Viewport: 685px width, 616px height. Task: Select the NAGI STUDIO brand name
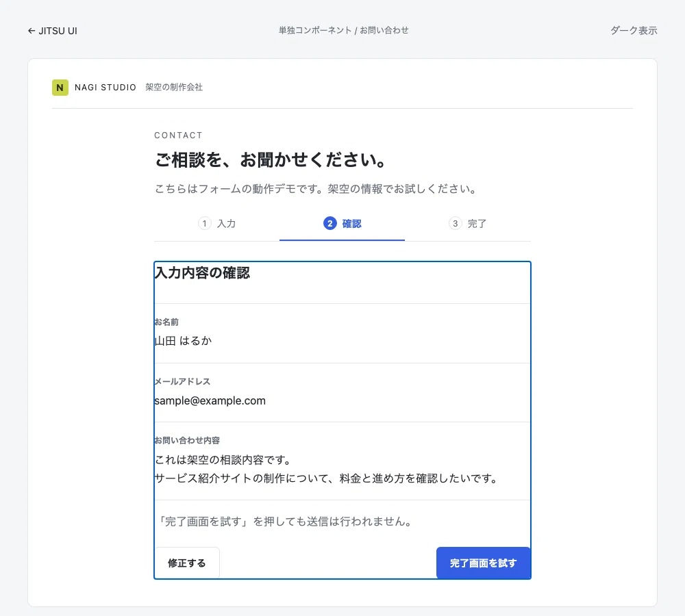point(105,88)
